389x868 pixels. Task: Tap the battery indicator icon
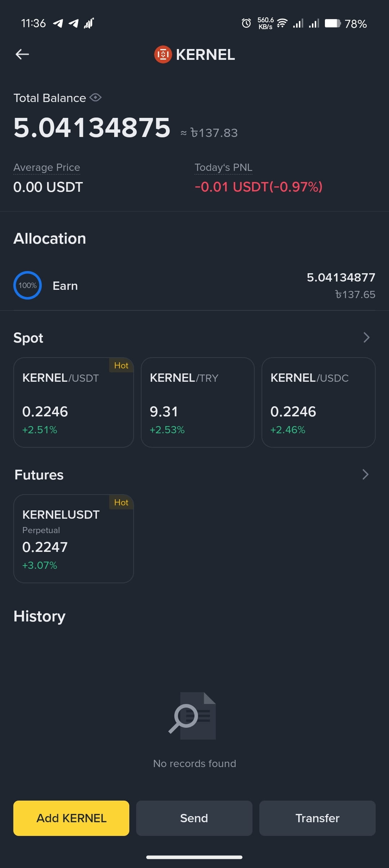point(333,23)
